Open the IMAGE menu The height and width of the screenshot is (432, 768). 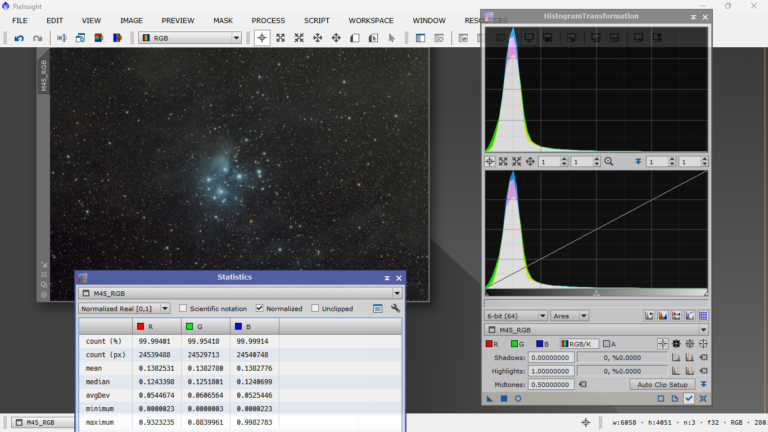131,21
